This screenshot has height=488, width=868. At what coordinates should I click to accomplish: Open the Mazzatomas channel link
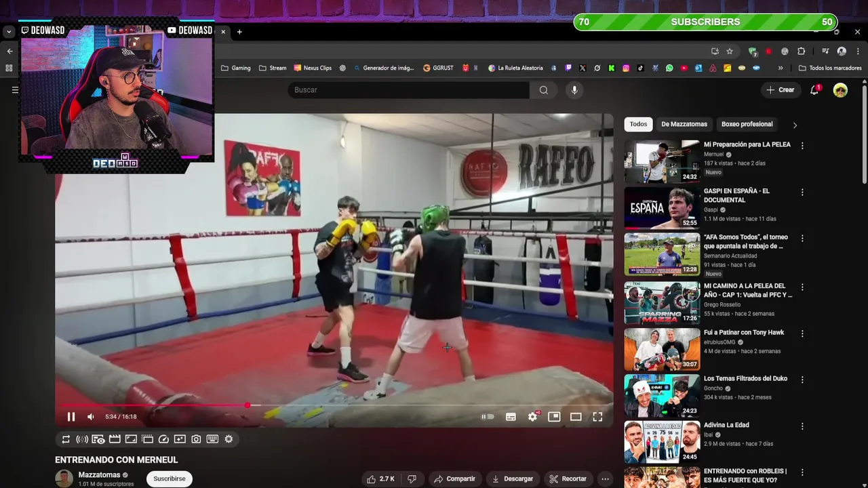99,475
